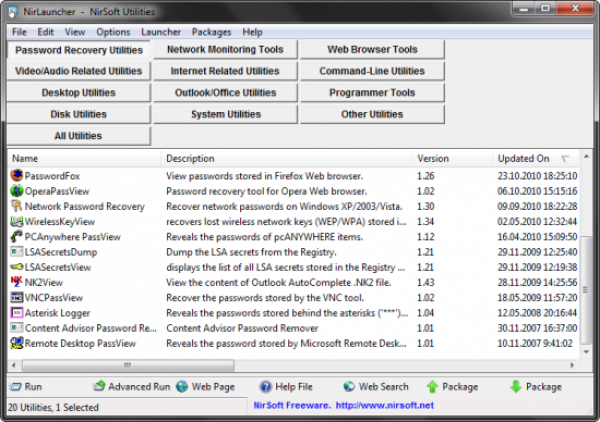The height and width of the screenshot is (422, 600).
Task: Select the NK2View entry
Action: tap(44, 283)
